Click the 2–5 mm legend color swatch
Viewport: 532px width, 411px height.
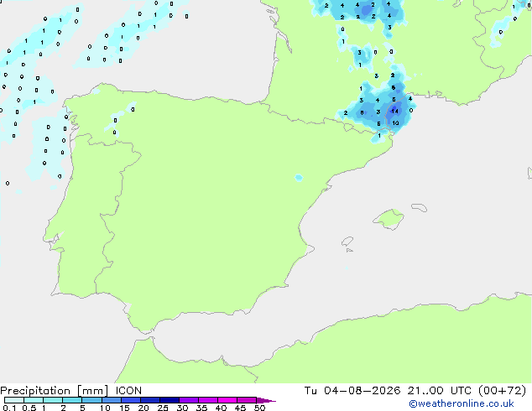72,400
